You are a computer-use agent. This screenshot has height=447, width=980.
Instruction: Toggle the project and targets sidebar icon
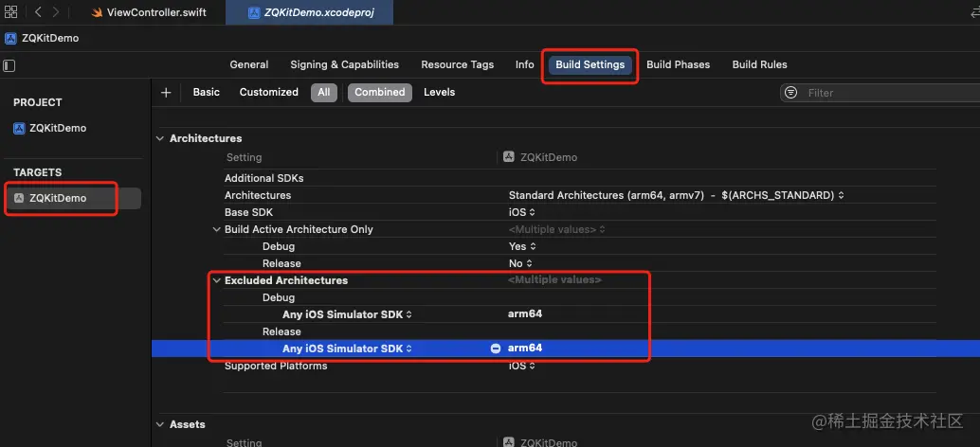point(9,65)
